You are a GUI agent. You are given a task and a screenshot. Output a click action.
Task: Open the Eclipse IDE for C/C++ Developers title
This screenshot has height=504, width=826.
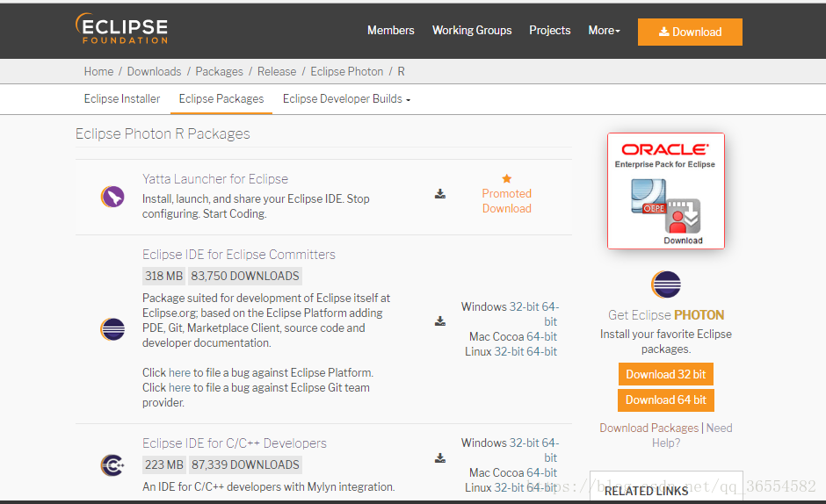[235, 443]
